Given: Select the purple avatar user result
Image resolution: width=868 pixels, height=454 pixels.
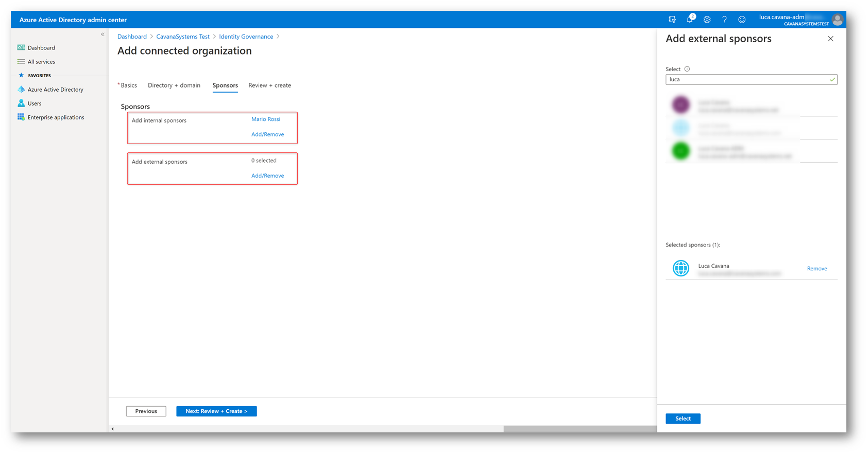Looking at the screenshot, I should 751,105.
